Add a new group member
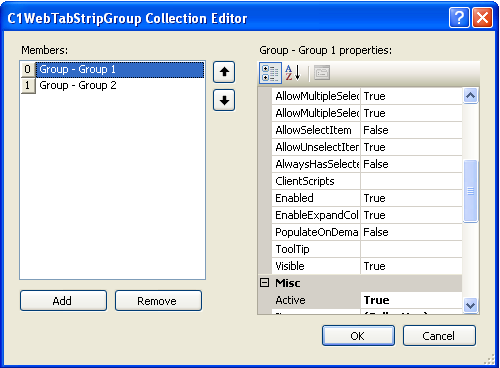Viewport: 500px width, 368px height. click(63, 301)
